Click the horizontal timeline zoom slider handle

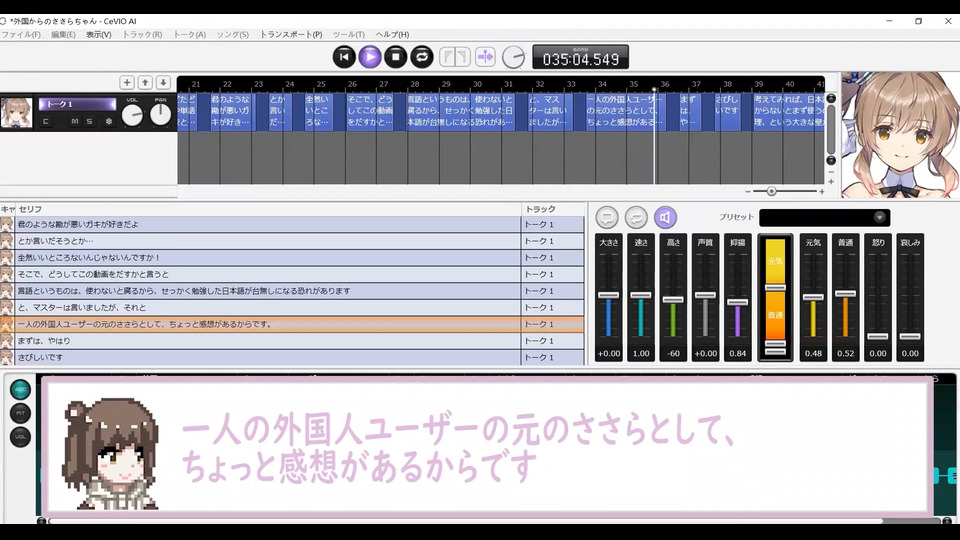coord(771,192)
